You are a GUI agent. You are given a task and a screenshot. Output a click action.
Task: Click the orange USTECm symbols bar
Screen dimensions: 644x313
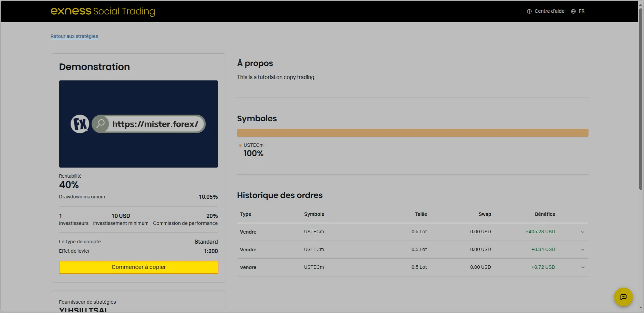413,133
